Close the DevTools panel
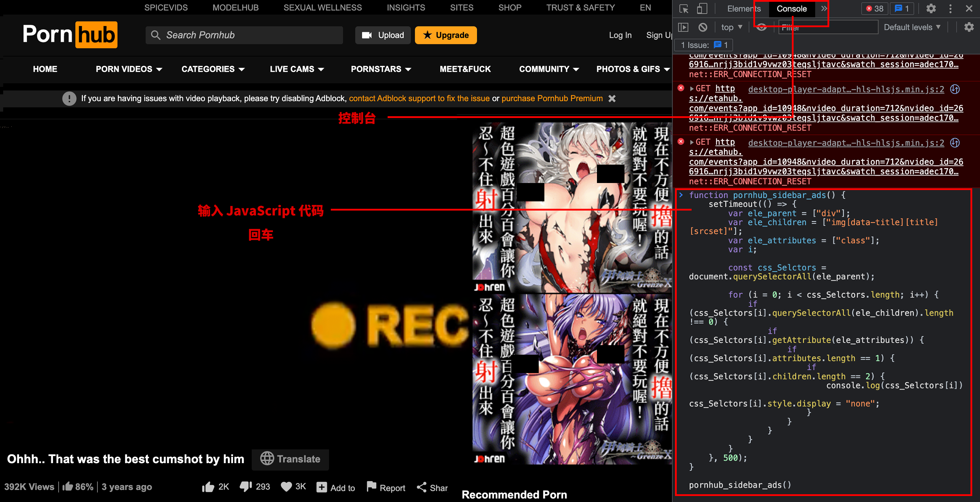Screen dimensions: 980x502 coord(969,9)
